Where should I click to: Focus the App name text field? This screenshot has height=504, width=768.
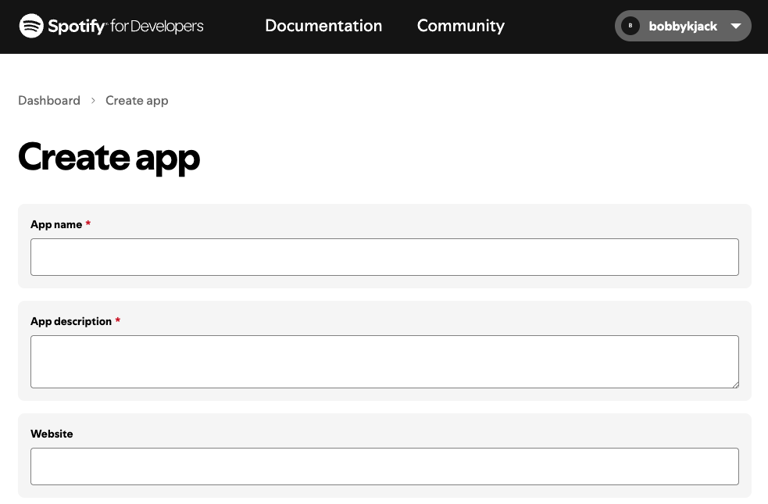384,257
